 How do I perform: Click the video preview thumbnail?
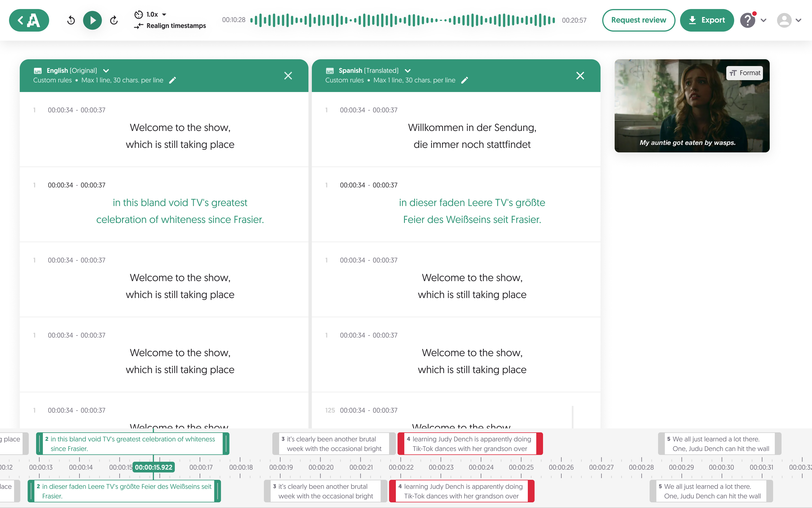tap(692, 106)
